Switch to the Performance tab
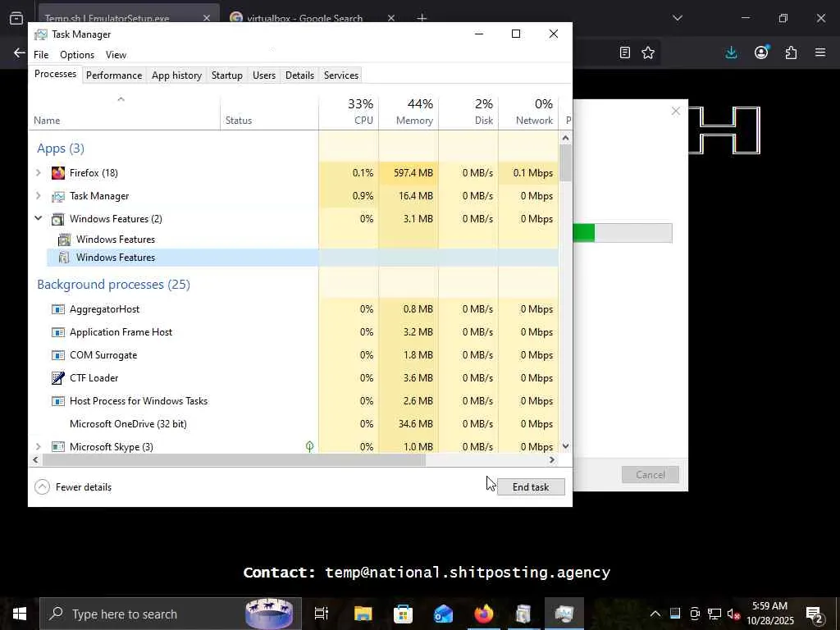This screenshot has height=630, width=840. click(x=114, y=75)
